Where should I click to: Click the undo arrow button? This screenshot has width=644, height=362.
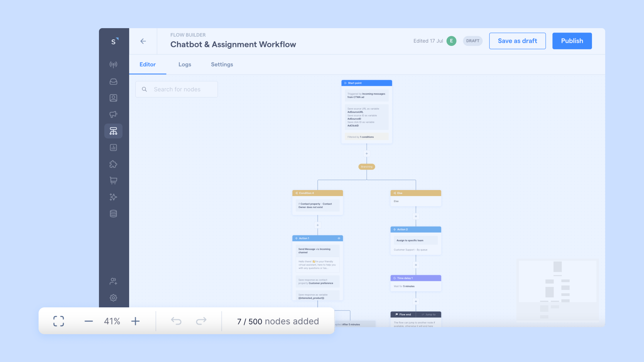pyautogui.click(x=176, y=321)
